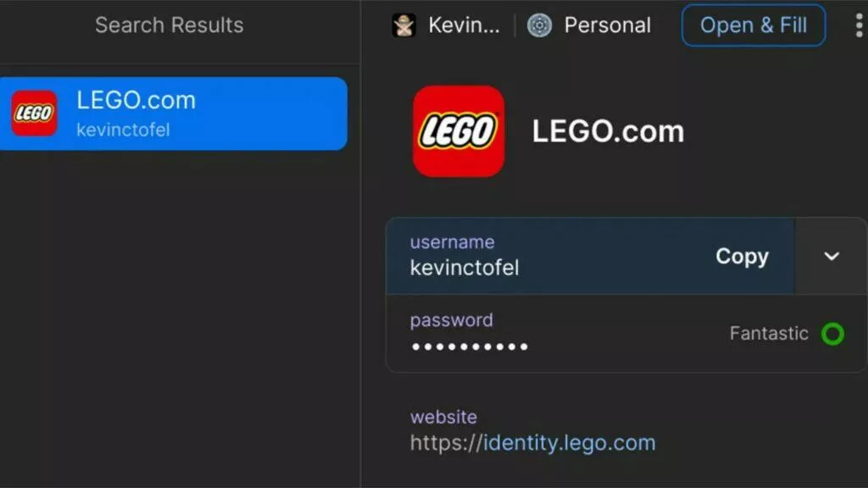Click the large LEGO logo icon
Viewport: 868px width, 488px height.
tap(459, 131)
